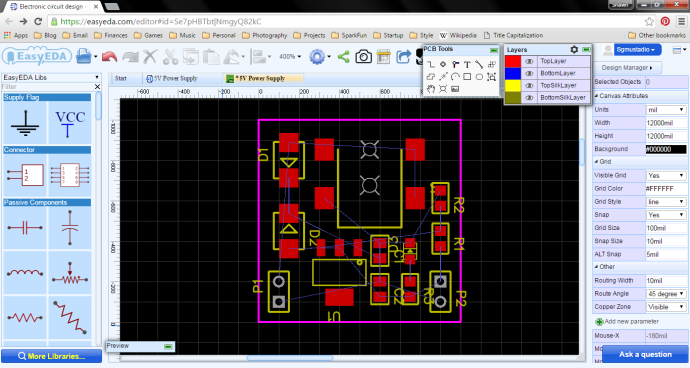Click the Paste clipboard icon

click(x=212, y=57)
